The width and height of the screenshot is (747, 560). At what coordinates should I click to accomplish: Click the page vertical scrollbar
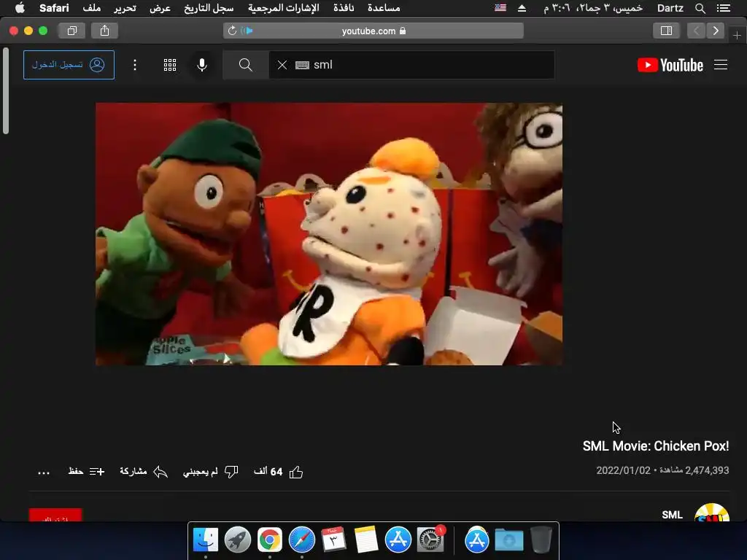click(6, 90)
